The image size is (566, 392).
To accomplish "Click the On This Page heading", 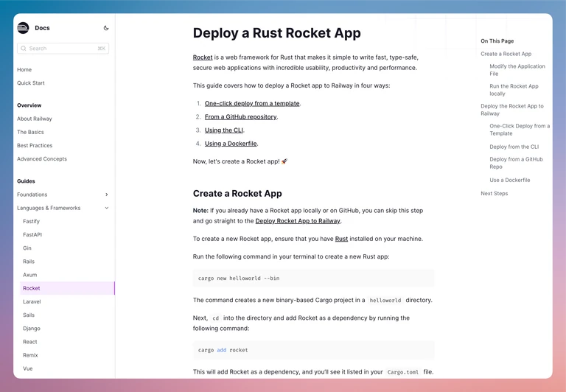I will click(497, 41).
